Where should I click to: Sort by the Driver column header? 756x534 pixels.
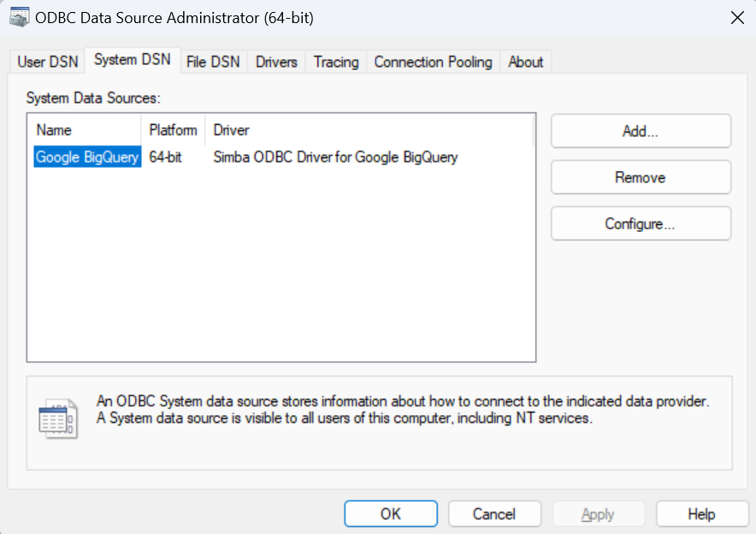click(x=369, y=130)
